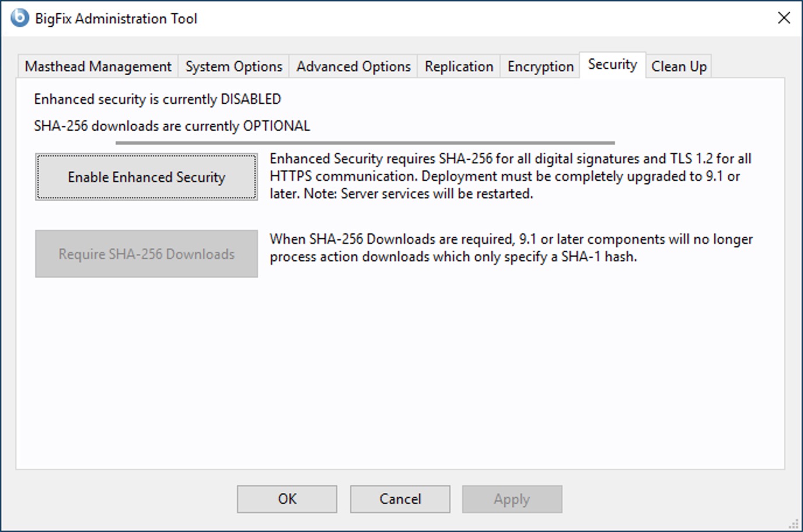Select the Replication tab
Screen dimensions: 803x532
pyautogui.click(x=459, y=66)
